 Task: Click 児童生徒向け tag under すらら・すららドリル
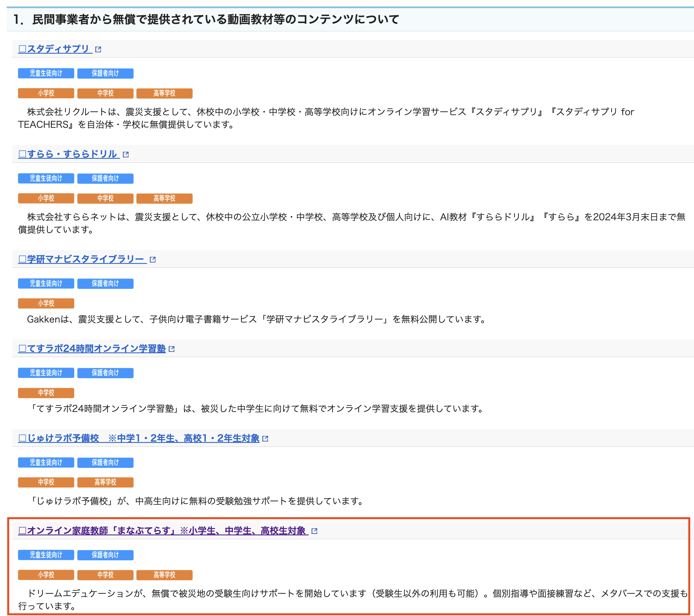tap(46, 178)
